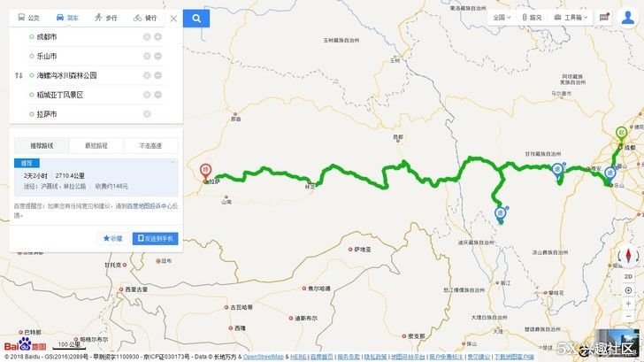The image size is (644, 362).
Task: Toggle the 路况 traffic layer
Action: 532,17
